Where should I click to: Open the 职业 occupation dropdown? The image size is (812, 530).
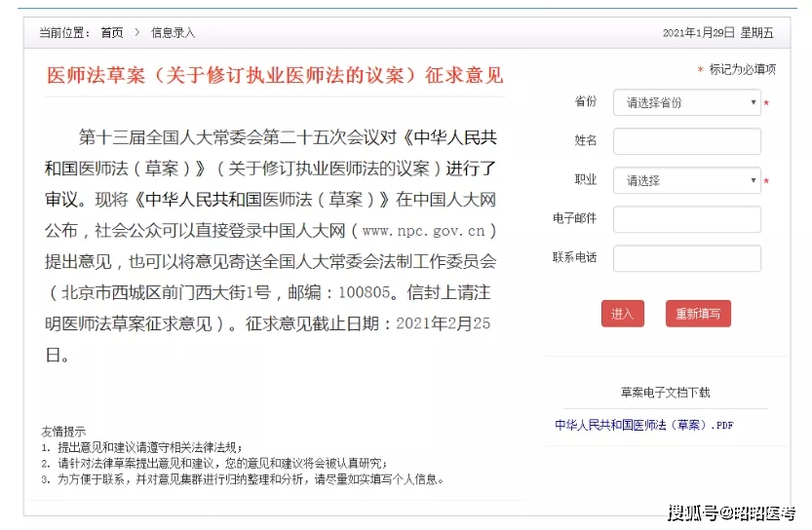pyautogui.click(x=686, y=180)
